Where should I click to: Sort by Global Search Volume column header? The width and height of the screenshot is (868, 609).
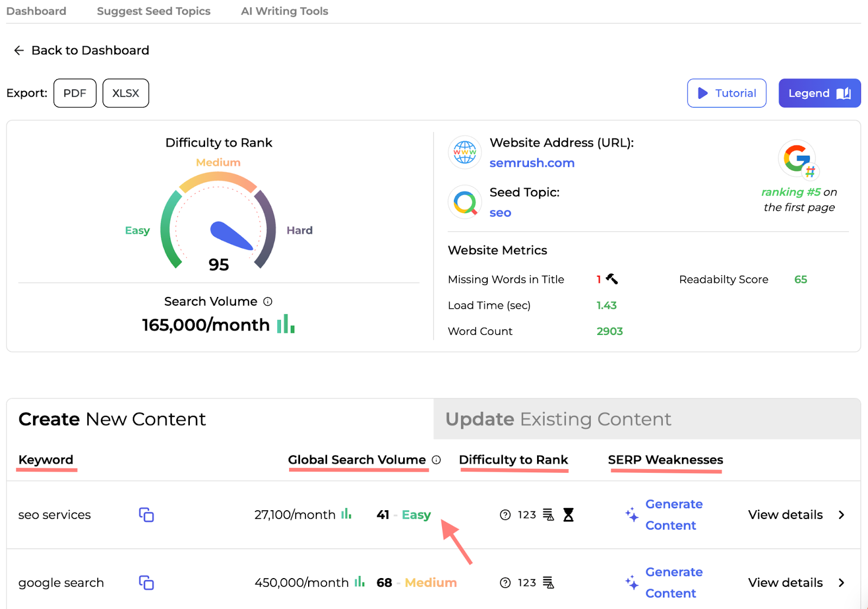357,460
